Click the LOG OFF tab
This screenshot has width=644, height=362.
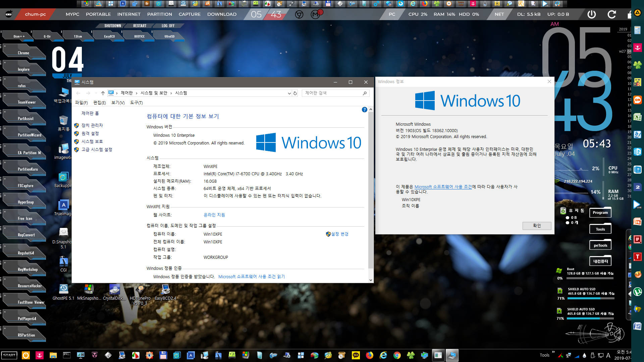click(168, 26)
